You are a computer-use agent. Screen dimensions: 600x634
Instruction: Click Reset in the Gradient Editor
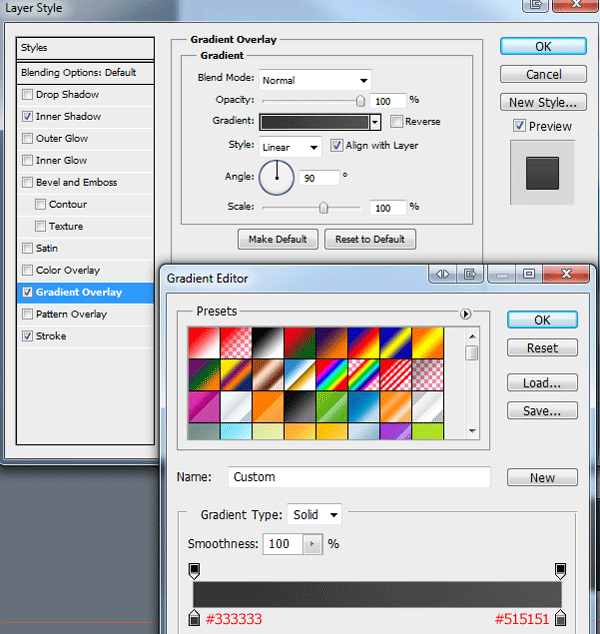tap(542, 348)
